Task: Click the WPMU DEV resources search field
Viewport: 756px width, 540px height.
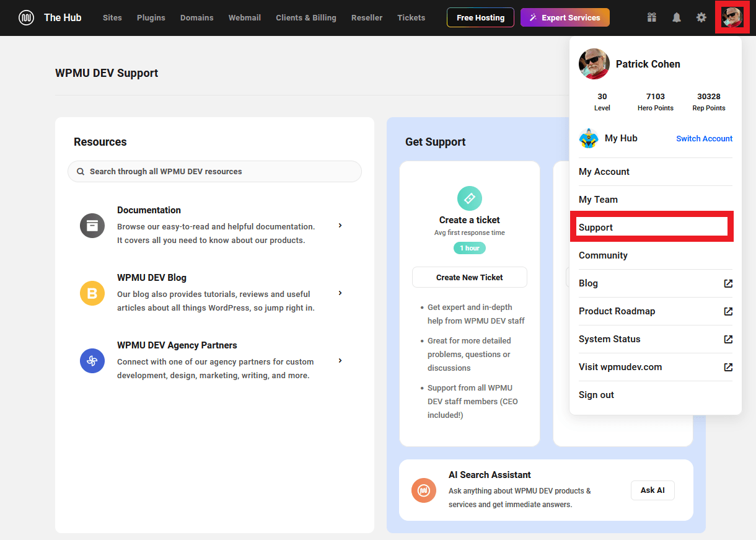Action: [x=214, y=172]
